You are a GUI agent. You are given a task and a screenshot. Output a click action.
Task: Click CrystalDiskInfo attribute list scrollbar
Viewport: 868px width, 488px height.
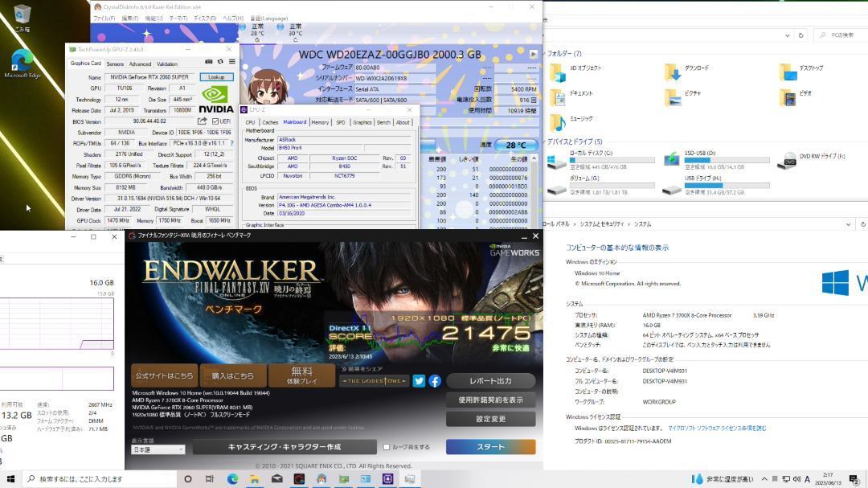pos(534,191)
